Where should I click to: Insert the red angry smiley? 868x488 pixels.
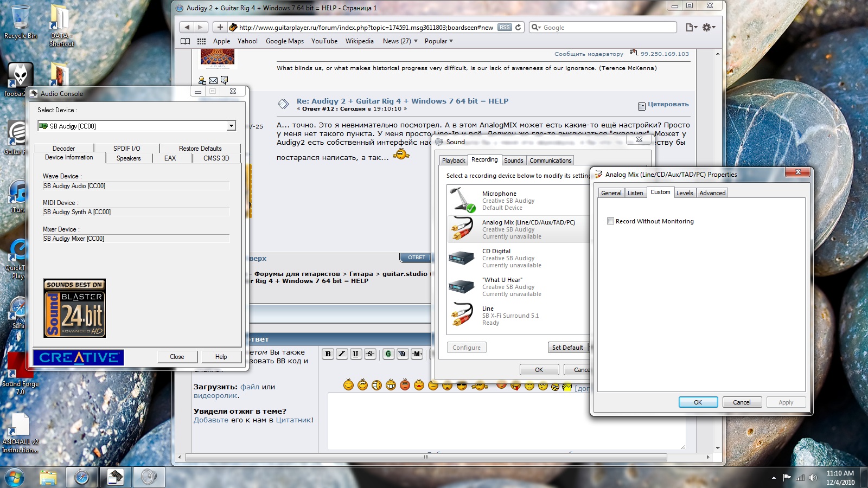405,385
